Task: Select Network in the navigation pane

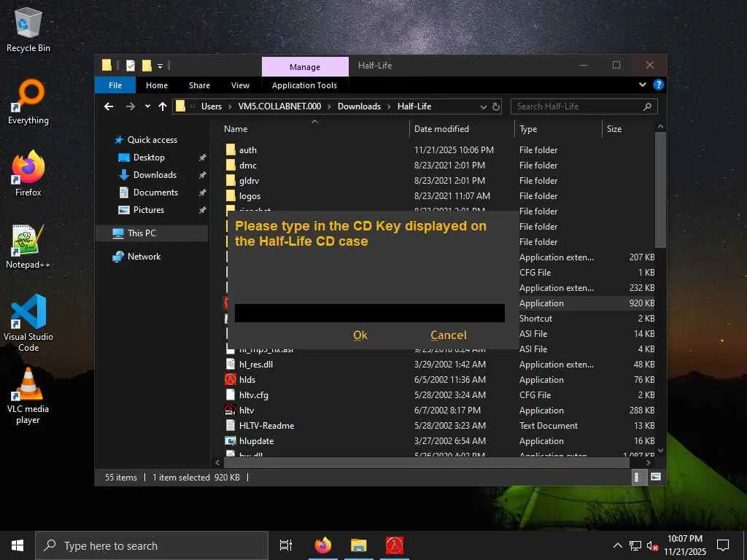Action: click(x=144, y=257)
